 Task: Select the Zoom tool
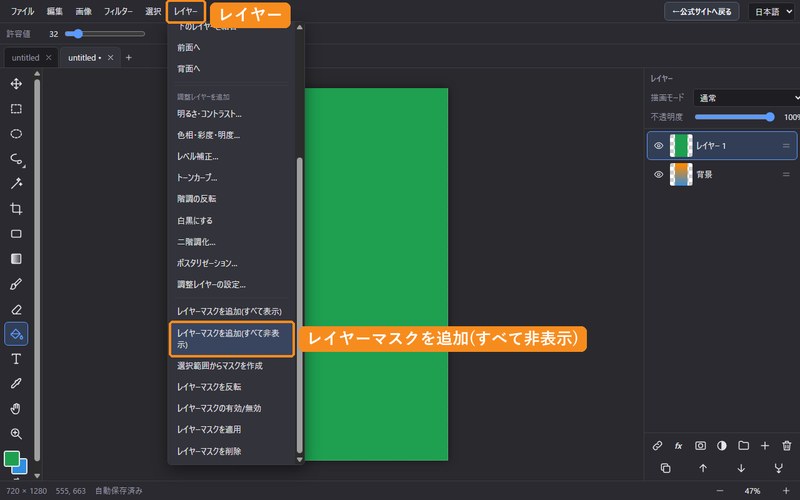click(x=16, y=434)
